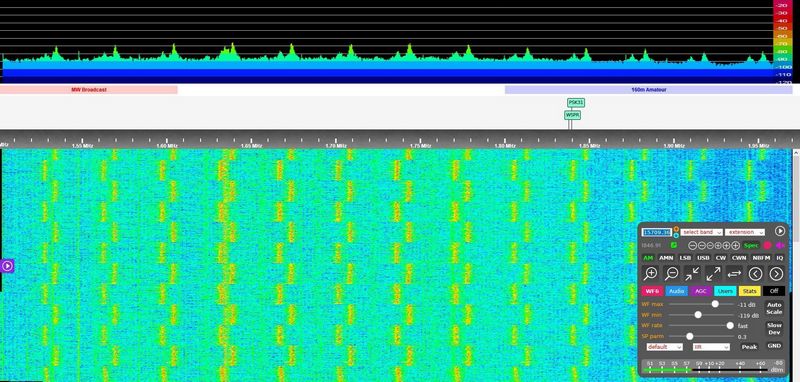Switch to the Audio tab

click(x=677, y=291)
